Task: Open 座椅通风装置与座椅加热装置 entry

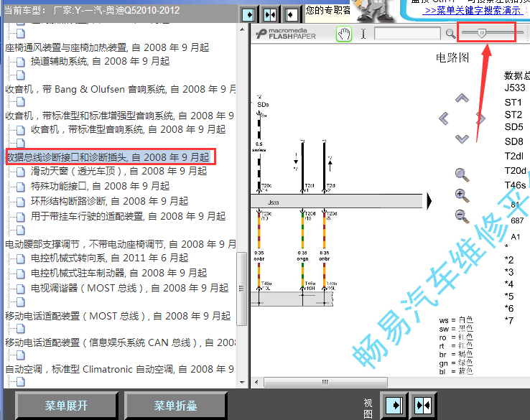Action: click(x=107, y=47)
